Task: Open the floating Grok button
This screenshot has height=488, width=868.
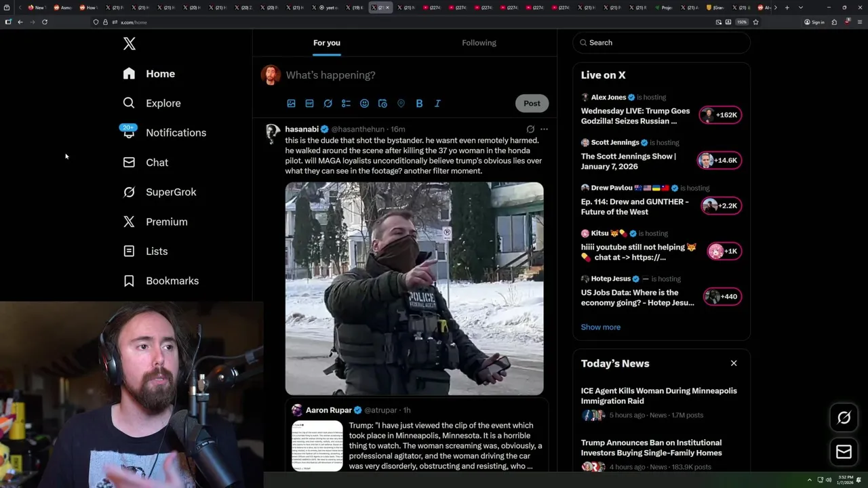Action: (844, 418)
